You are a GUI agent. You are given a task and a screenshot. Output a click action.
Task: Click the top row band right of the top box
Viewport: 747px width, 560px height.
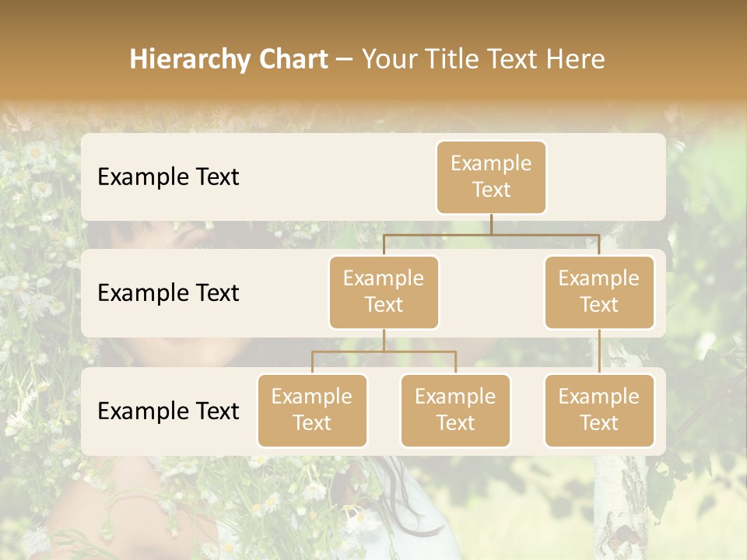pyautogui.click(x=607, y=177)
